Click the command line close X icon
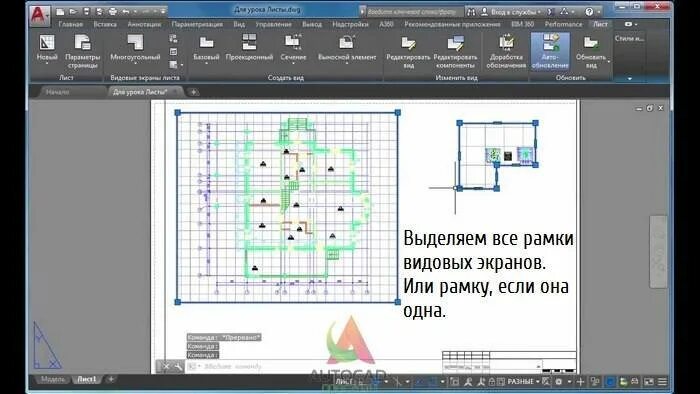This screenshot has height=394, width=700. click(166, 366)
